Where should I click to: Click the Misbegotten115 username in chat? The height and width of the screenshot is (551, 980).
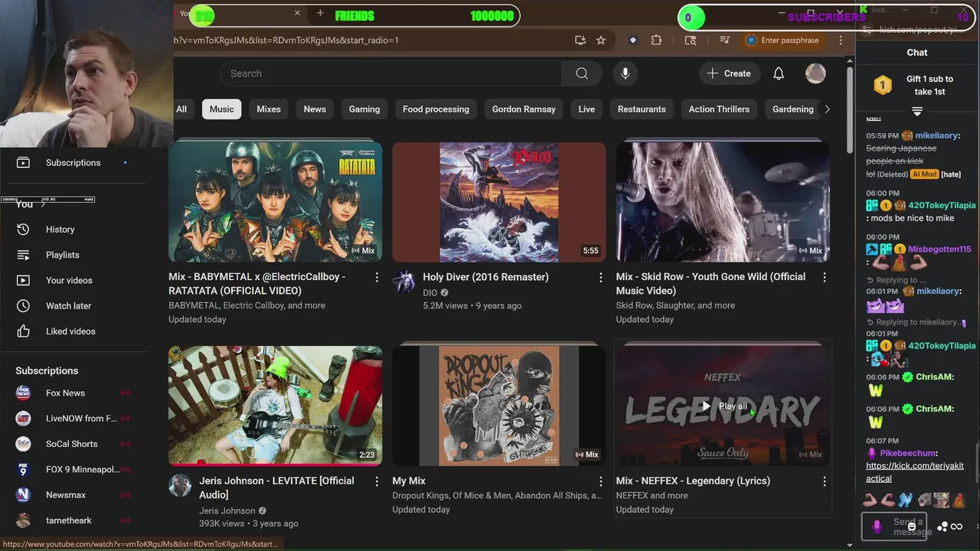point(939,249)
